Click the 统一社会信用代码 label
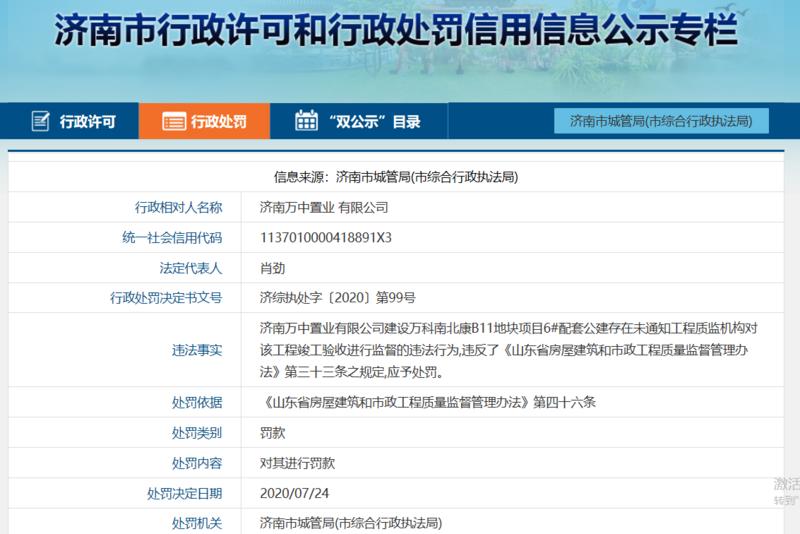Image resolution: width=800 pixels, height=534 pixels. [172, 237]
